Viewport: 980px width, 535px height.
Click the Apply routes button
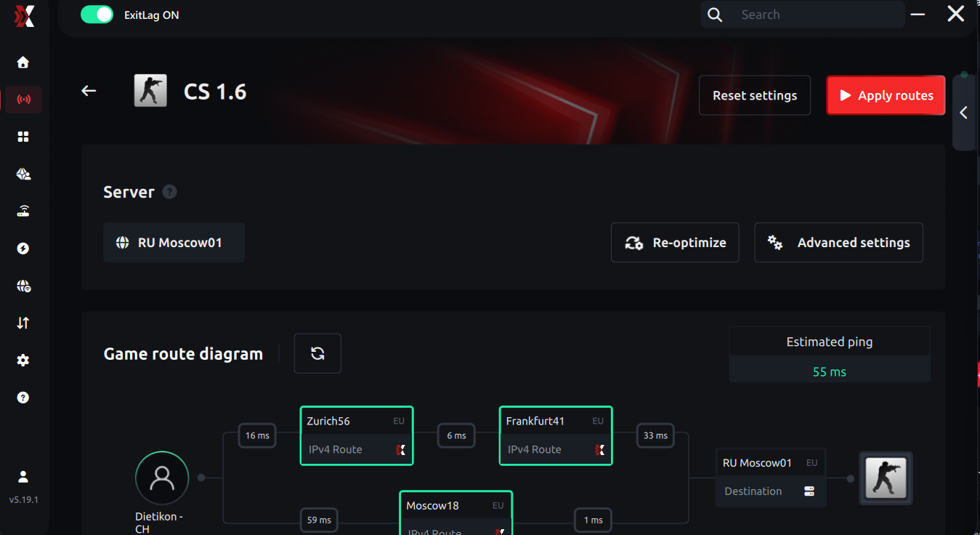(886, 95)
